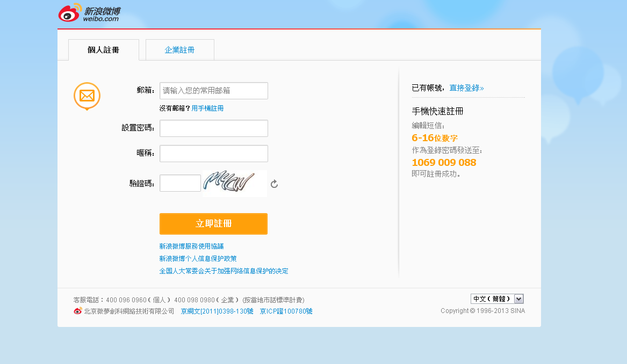The height and width of the screenshot is (364, 627).
Task: Open the Sina Weibo logo link
Action: tap(89, 13)
